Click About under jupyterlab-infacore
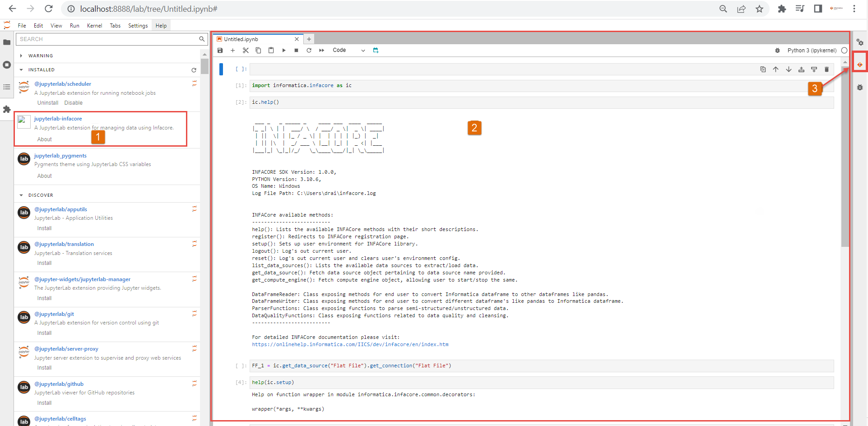Viewport: 868px width, 426px height. point(45,139)
